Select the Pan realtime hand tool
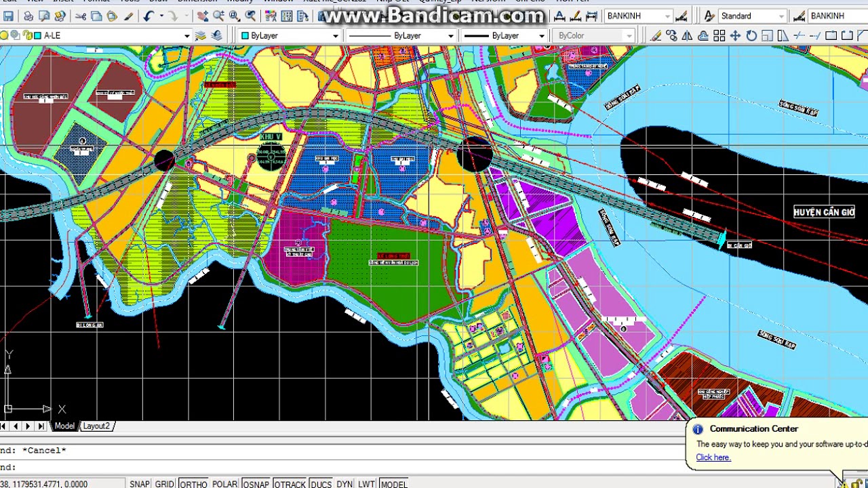The width and height of the screenshot is (868, 488). 204,16
